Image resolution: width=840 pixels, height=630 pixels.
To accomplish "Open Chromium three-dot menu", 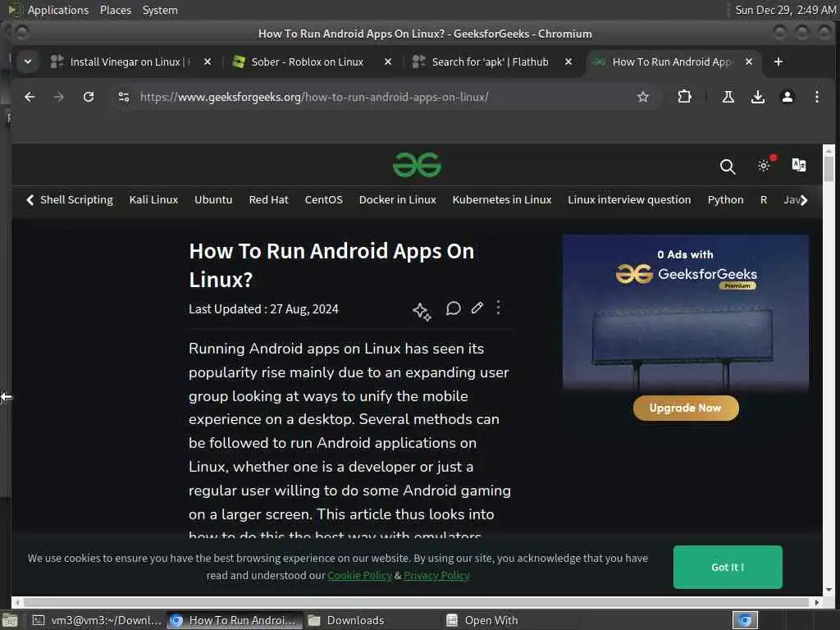I will click(816, 97).
